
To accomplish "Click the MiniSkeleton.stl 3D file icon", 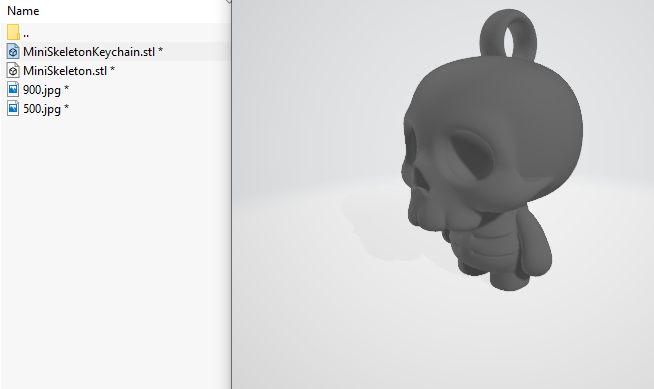I will click(13, 70).
